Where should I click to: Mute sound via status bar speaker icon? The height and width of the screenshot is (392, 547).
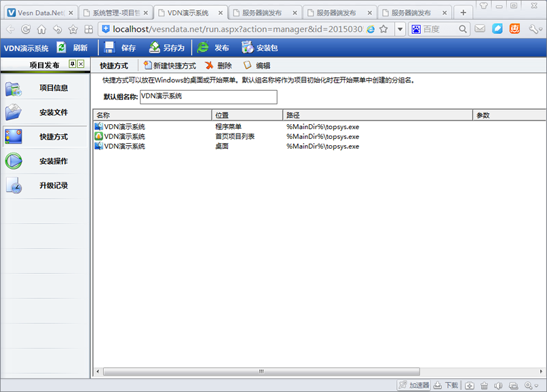point(499,385)
